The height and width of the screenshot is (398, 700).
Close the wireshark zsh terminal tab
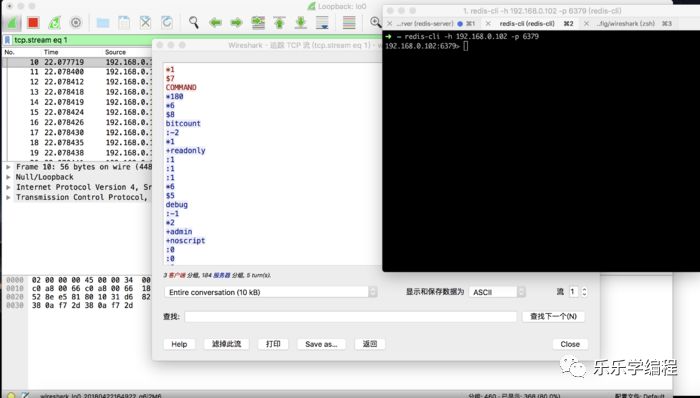point(586,23)
